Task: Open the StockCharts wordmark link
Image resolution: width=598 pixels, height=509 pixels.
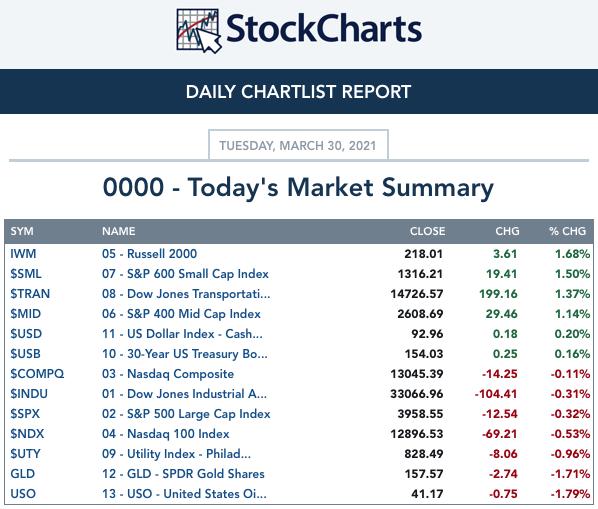Action: (x=324, y=29)
